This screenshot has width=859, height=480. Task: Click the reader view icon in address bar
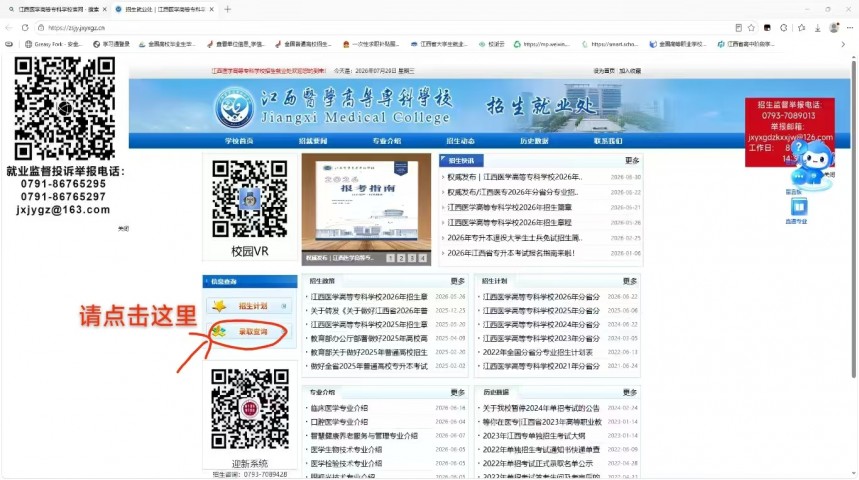[738, 27]
